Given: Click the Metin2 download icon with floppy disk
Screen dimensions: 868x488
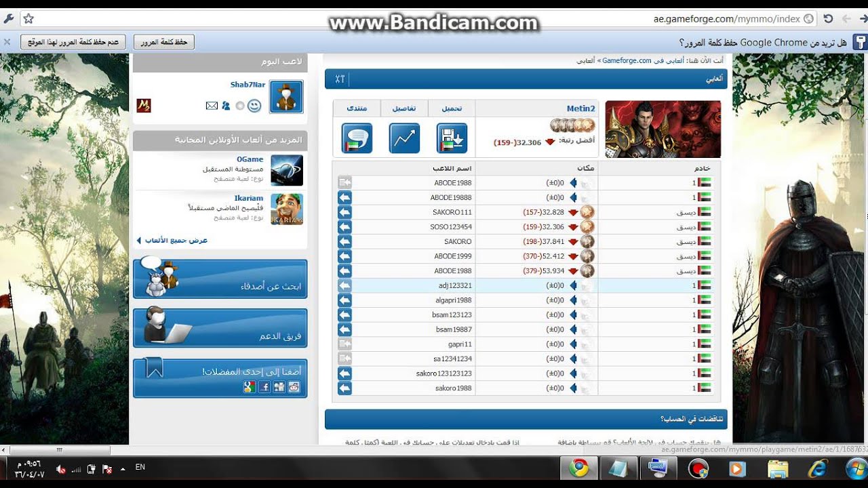Looking at the screenshot, I should click(452, 138).
